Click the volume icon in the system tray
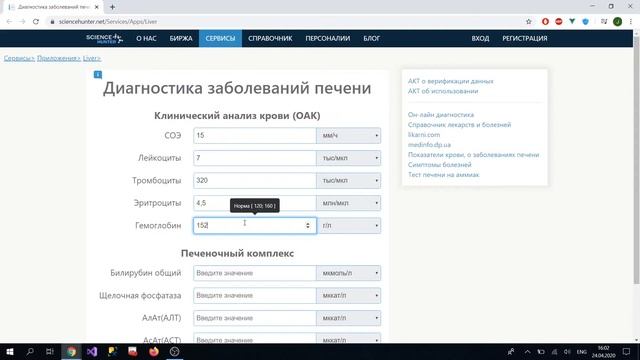The height and width of the screenshot is (360, 640). pyautogui.click(x=567, y=352)
